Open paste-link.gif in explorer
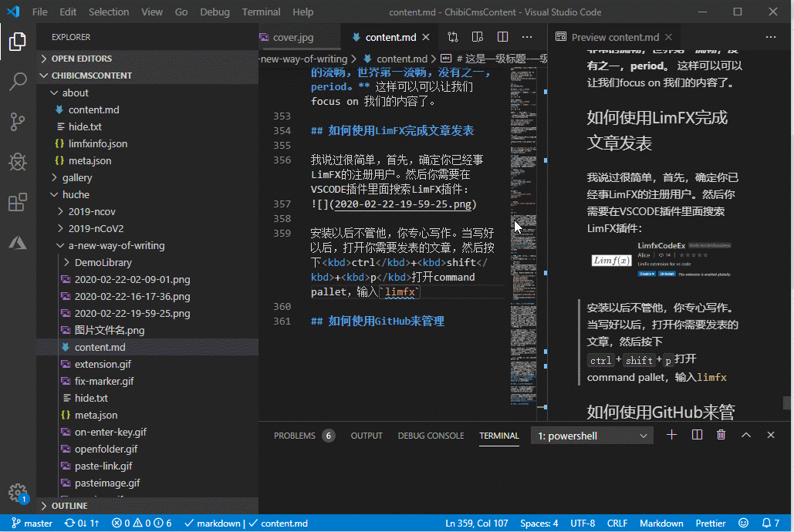 click(147, 466)
